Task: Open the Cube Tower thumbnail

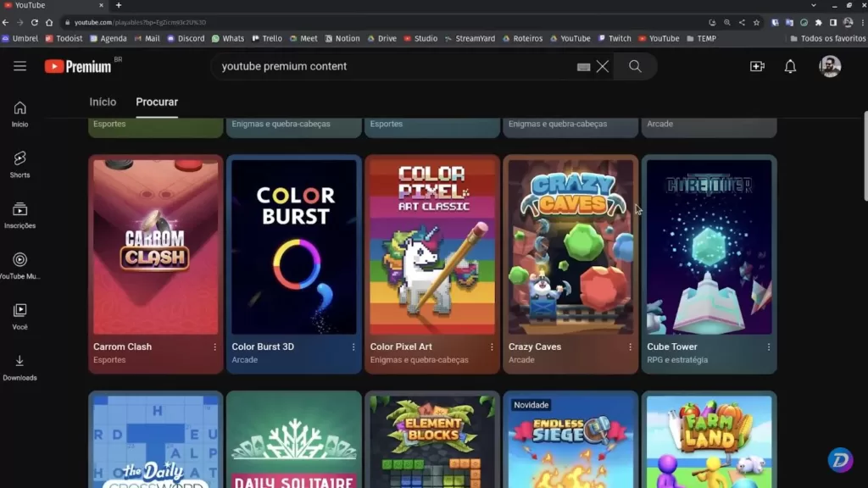Action: coord(709,247)
